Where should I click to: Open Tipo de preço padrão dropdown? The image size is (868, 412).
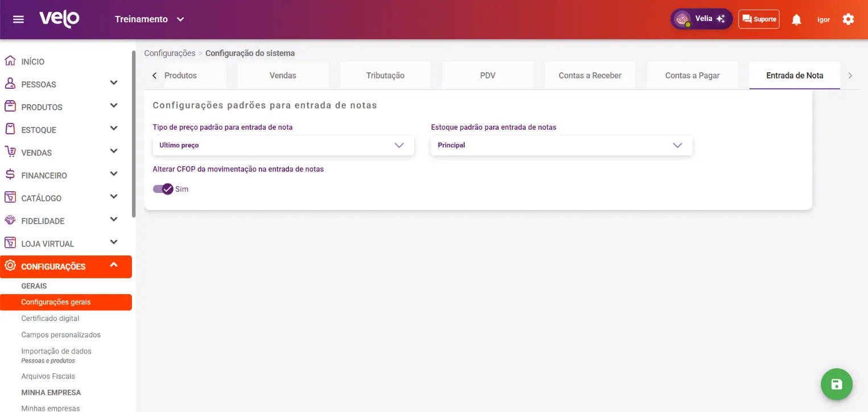283,145
